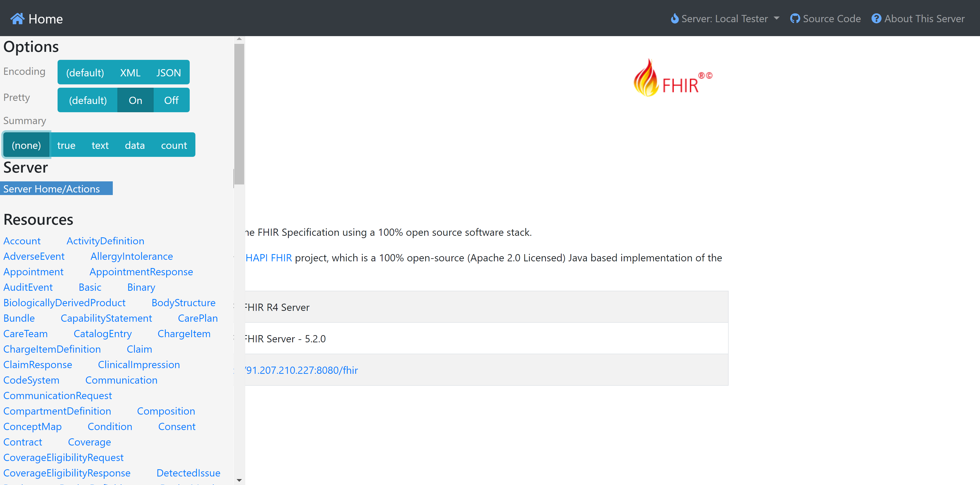Click the GitHub icon for Source Code
The image size is (980, 485).
click(x=795, y=19)
